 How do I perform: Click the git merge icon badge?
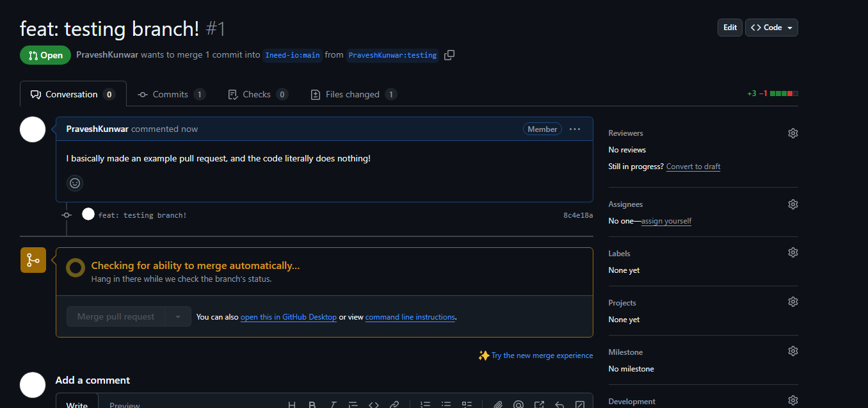tap(33, 260)
